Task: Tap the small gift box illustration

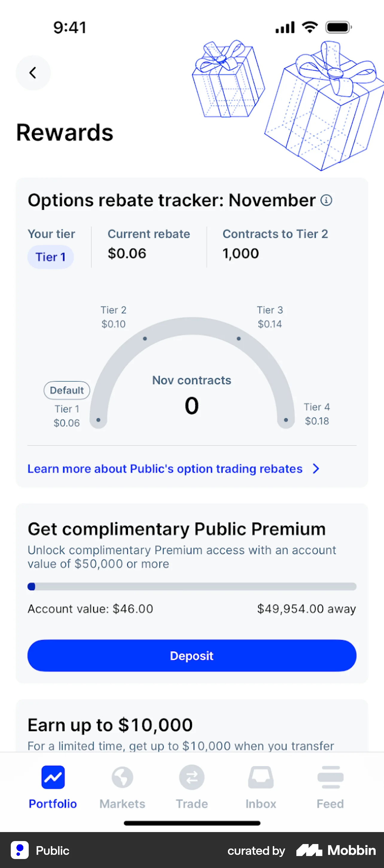Action: (228, 80)
